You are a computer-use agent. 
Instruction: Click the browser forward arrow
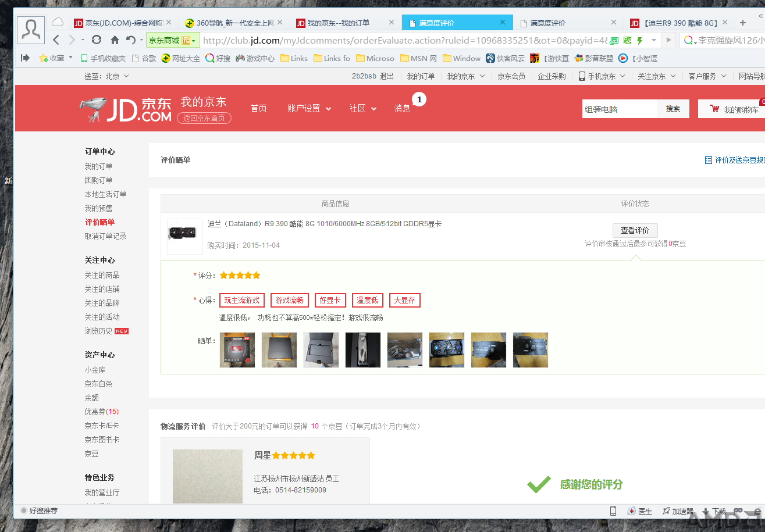pyautogui.click(x=72, y=40)
